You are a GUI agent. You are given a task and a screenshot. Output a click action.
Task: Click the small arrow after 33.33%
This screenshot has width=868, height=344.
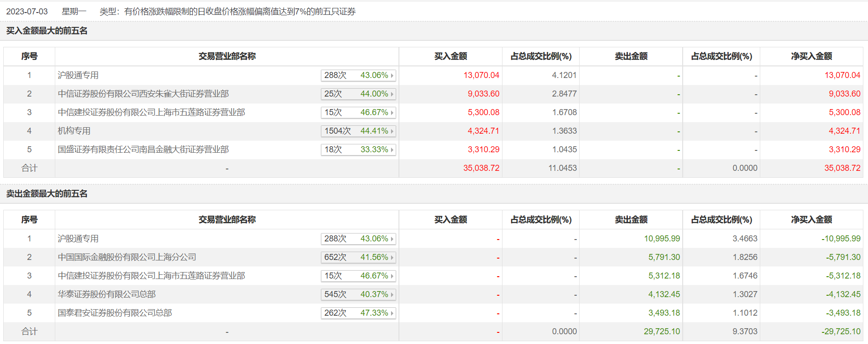(392, 150)
